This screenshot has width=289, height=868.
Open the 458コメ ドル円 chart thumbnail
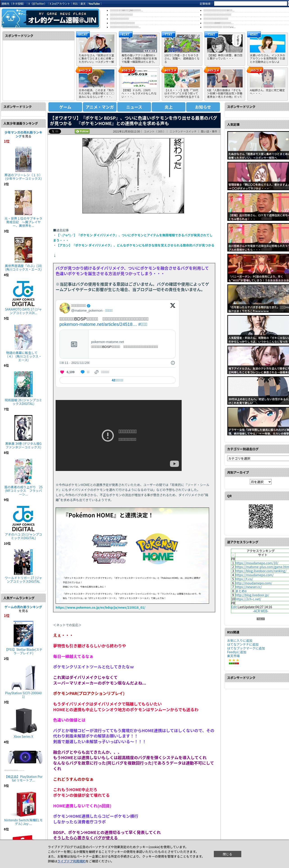tap(139, 78)
